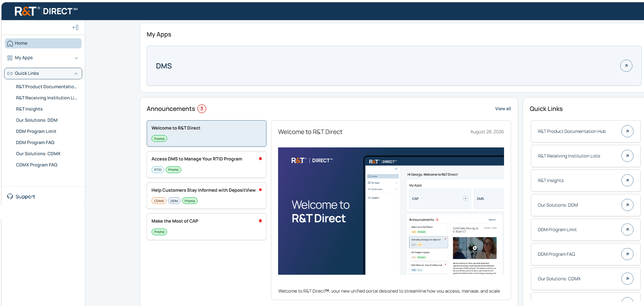This screenshot has width=644, height=306.
Task: Collapse the sidebar with the arrow icon
Action: (x=75, y=27)
